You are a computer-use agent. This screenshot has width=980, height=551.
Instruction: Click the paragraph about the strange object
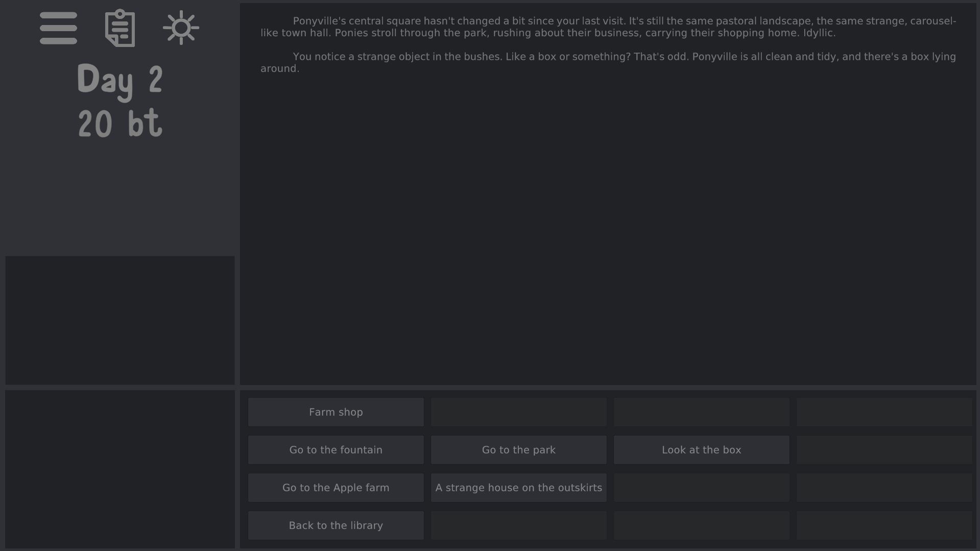[608, 62]
